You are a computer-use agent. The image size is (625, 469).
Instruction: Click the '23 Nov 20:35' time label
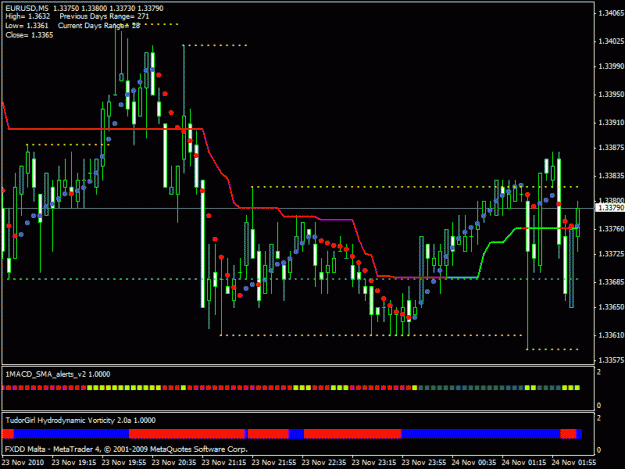pos(174,463)
